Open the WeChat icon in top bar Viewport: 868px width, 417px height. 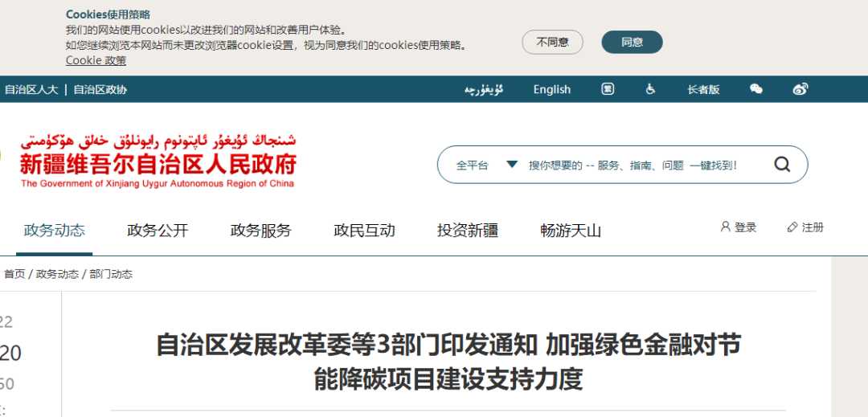coord(755,89)
